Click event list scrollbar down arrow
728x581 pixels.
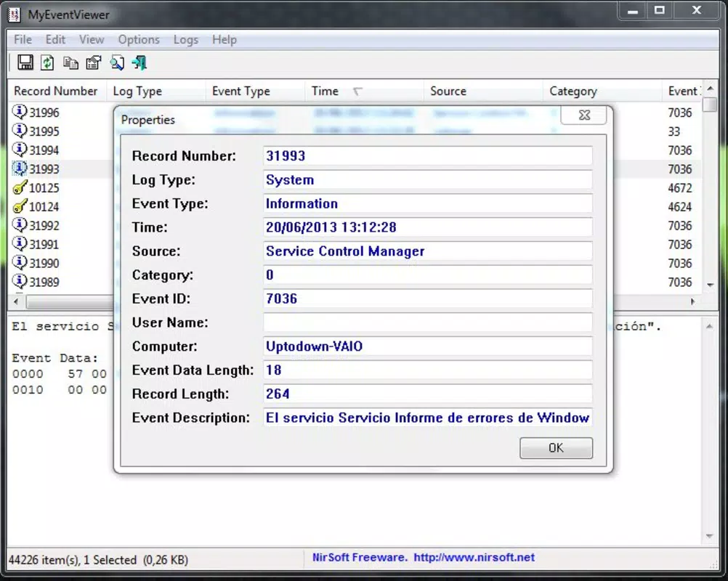[710, 285]
